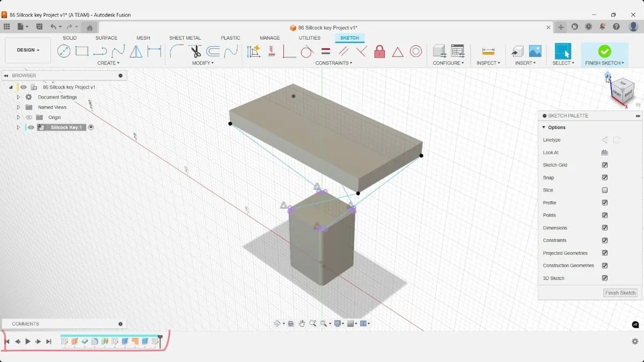Open the DESIGN workspace dropdown
644x362 pixels.
[28, 50]
